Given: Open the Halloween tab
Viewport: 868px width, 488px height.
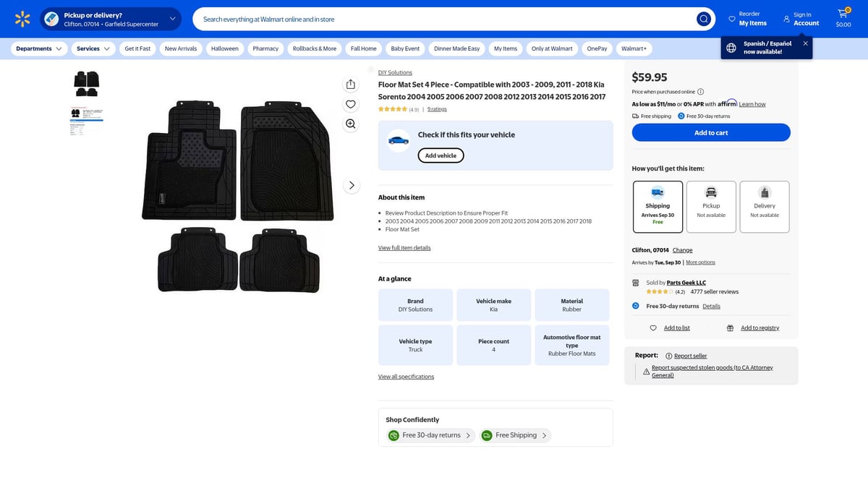Looking at the screenshot, I should [225, 48].
